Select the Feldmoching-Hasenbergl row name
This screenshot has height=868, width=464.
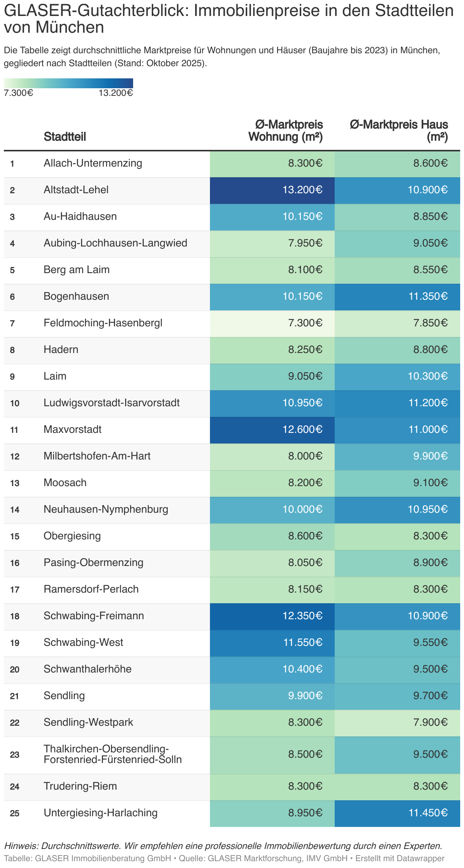(x=103, y=323)
